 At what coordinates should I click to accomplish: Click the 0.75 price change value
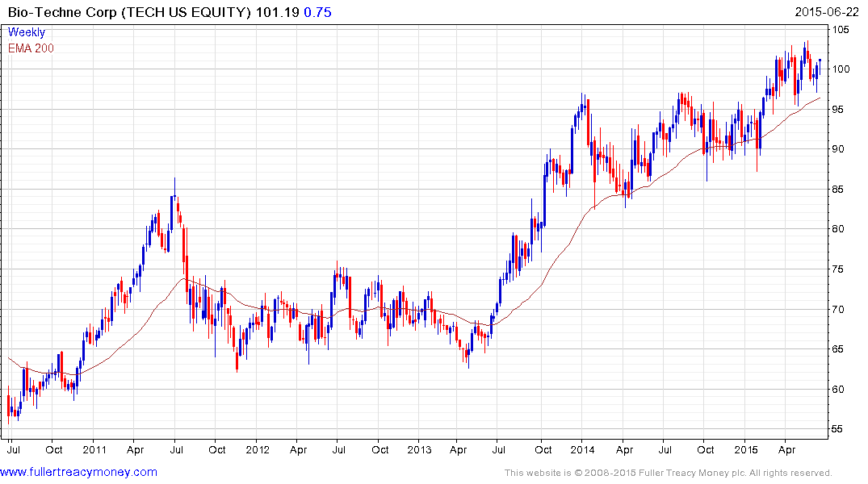click(318, 12)
